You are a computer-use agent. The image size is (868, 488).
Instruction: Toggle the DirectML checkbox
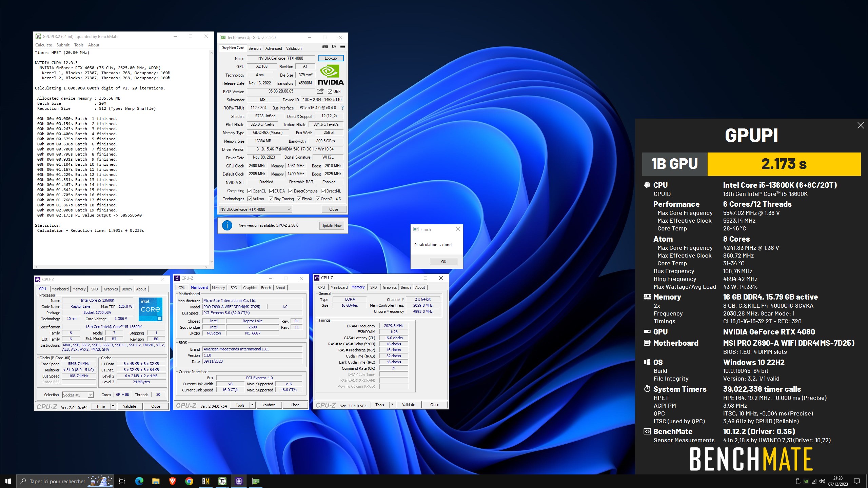[x=323, y=191]
